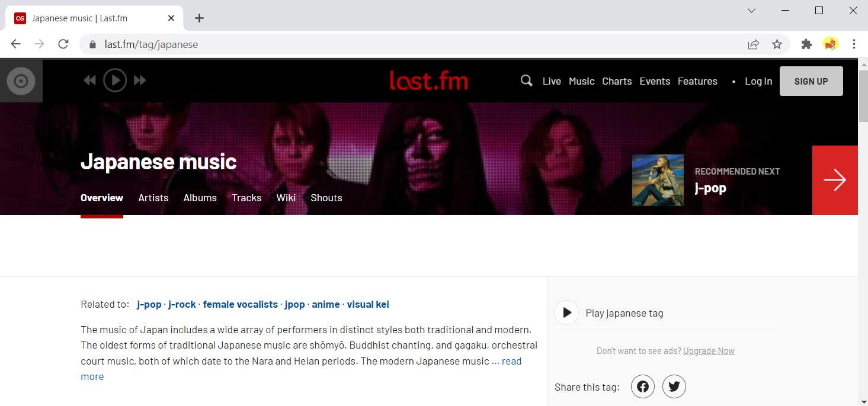
Task: Go to recommended next tag with red arrow
Action: tap(835, 179)
